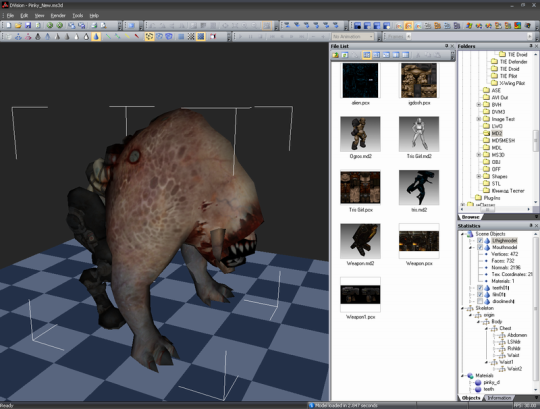Open the File menu

pos(10,15)
